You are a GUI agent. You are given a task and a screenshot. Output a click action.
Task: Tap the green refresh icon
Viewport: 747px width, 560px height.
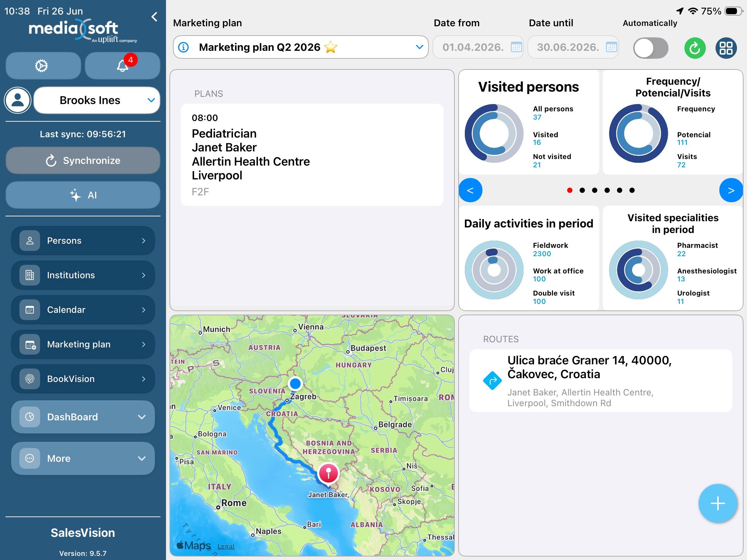695,48
